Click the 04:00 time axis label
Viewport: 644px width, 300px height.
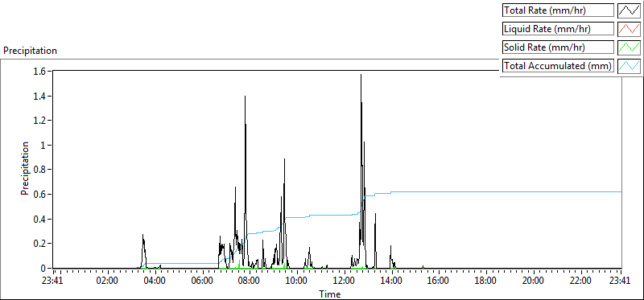[155, 282]
